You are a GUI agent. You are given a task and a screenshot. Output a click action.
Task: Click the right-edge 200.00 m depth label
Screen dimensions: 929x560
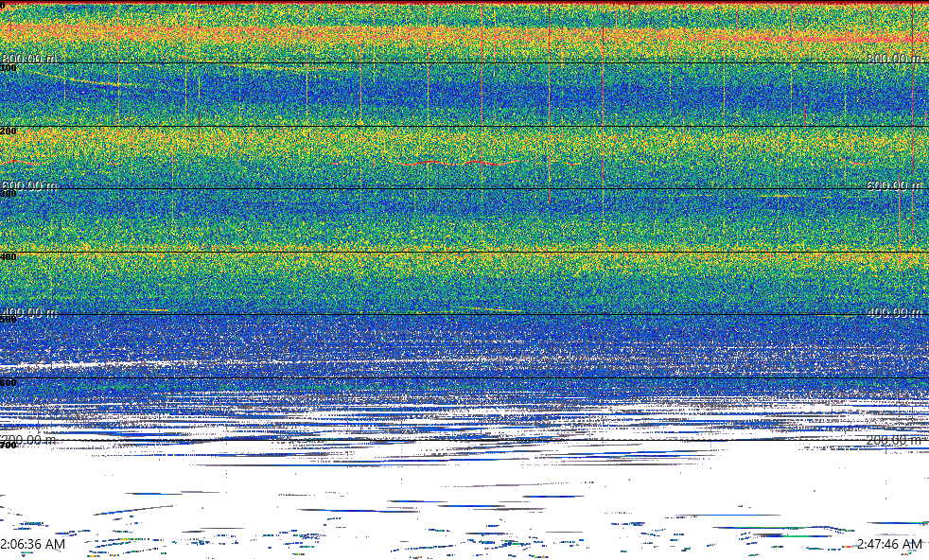click(x=895, y=440)
